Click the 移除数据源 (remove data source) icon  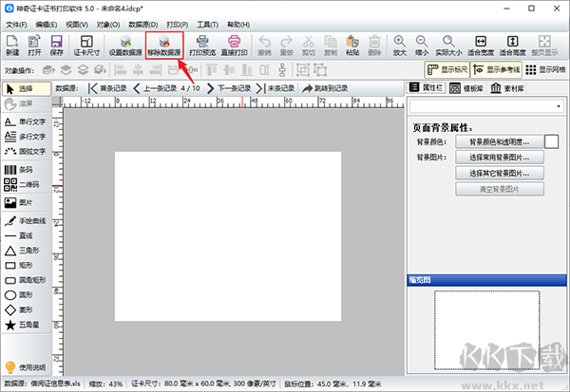[x=164, y=46]
